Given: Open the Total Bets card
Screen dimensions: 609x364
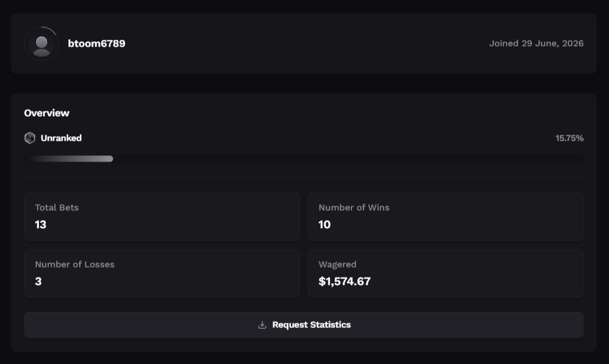Looking at the screenshot, I should click(x=162, y=217).
